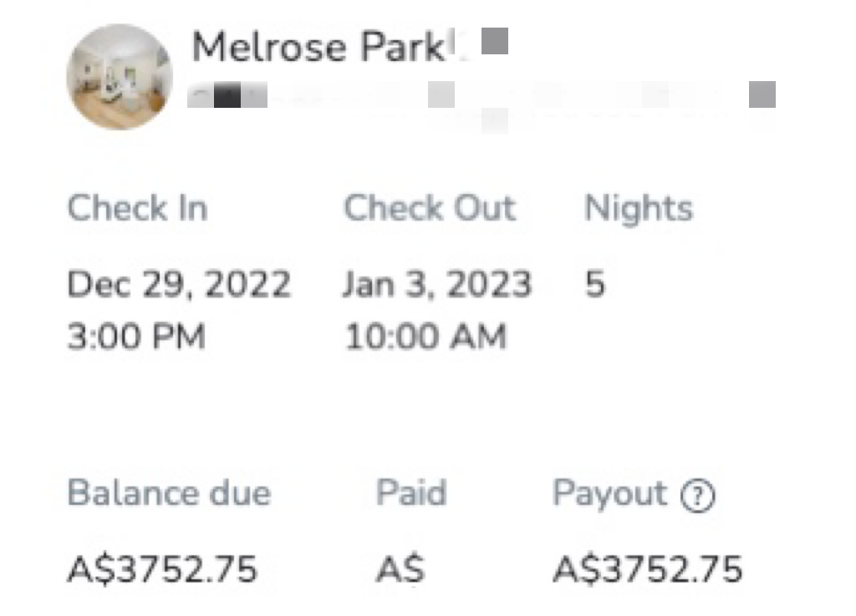
Task: Select the Payout label text
Action: click(609, 494)
